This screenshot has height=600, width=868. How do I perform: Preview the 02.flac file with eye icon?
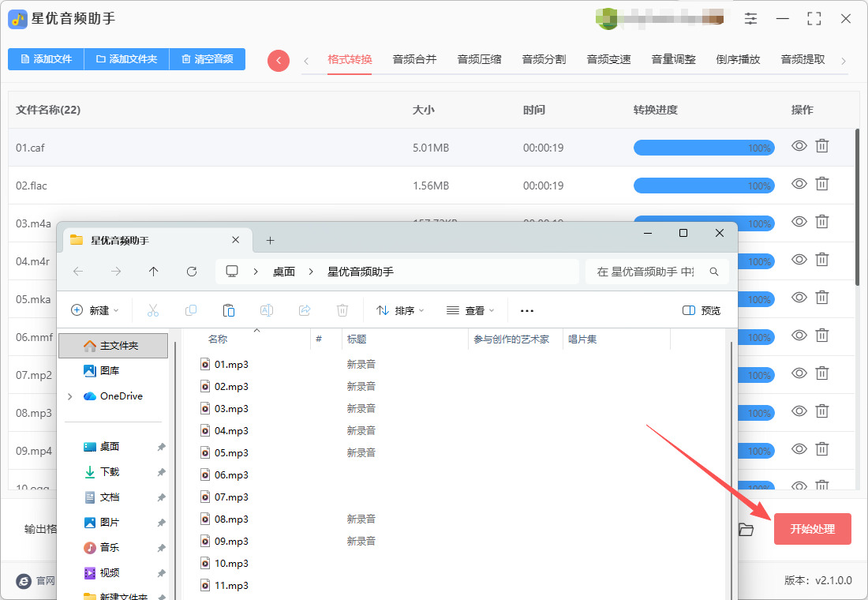[x=799, y=184]
